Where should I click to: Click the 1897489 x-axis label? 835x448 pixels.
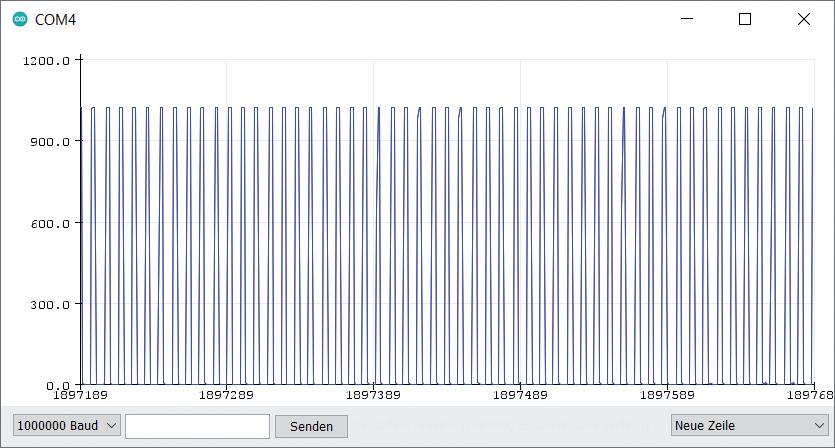[x=520, y=395]
